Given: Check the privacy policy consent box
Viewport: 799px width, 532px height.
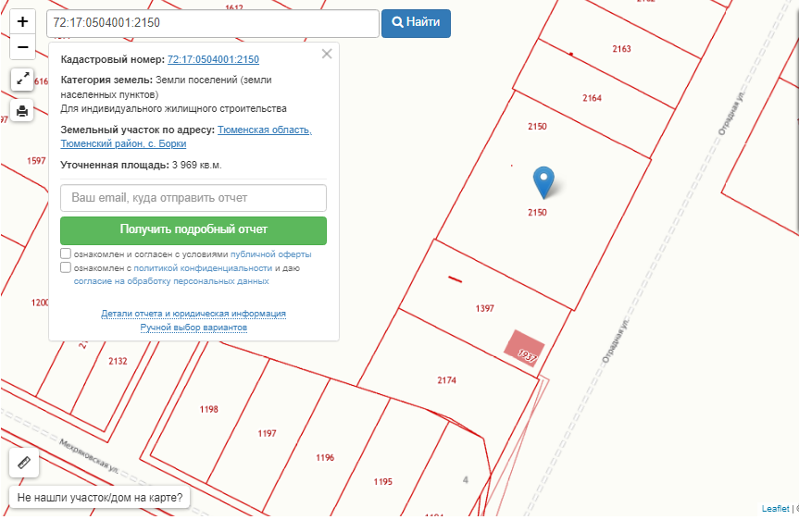Looking at the screenshot, I should tap(66, 268).
